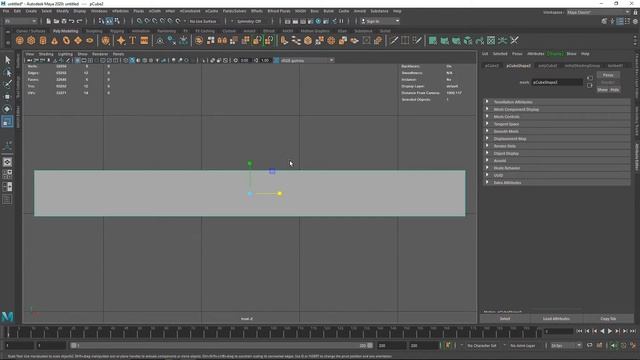The height and width of the screenshot is (360, 640).
Task: Click the lower small button beside mesh field
Action: click(x=589, y=85)
